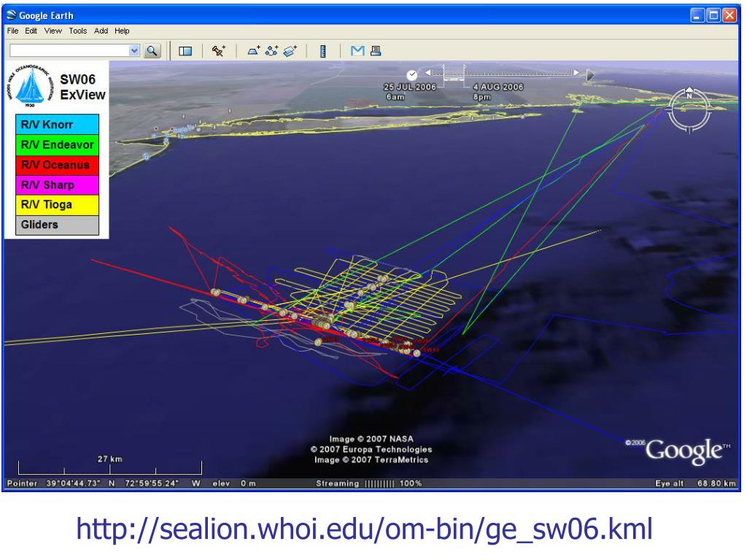Click the R/V Tioga yellow swatch
Image resolution: width=747 pixels, height=560 pixels.
[57, 205]
